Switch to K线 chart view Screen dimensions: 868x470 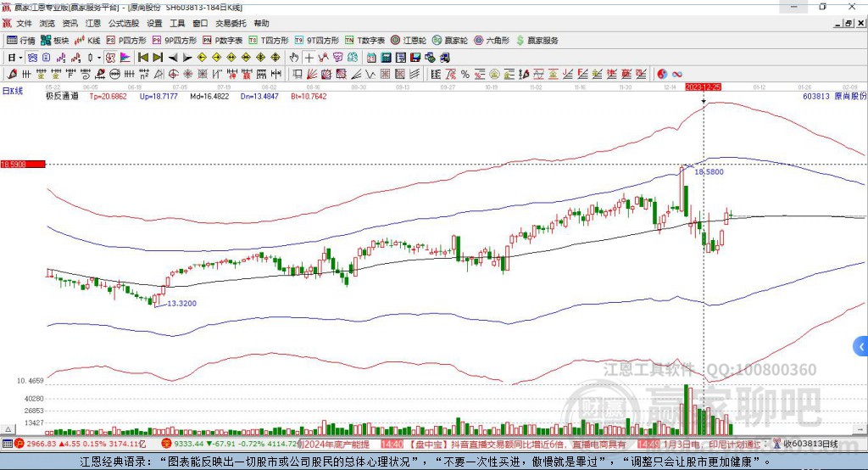pos(87,41)
